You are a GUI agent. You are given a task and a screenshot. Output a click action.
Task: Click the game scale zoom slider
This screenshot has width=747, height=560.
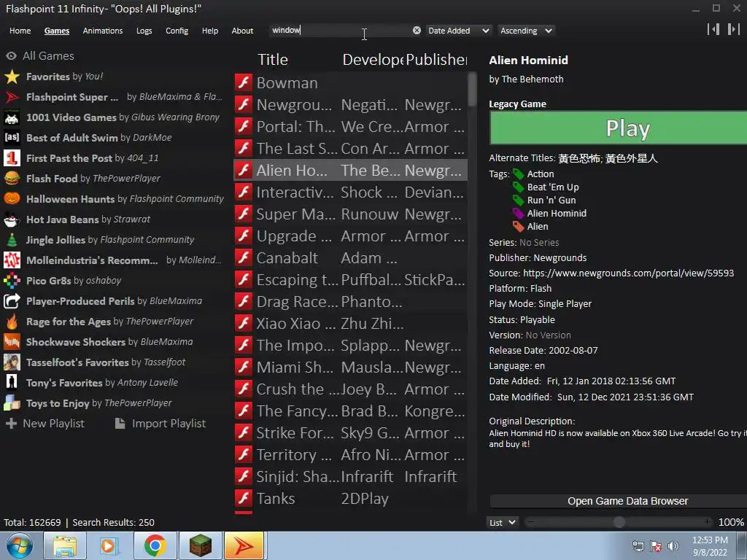point(619,522)
